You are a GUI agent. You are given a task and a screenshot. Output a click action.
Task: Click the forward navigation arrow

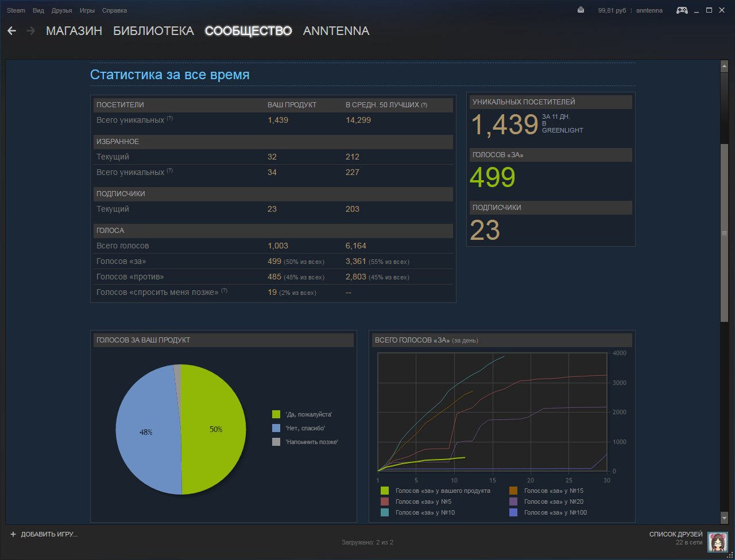(30, 31)
